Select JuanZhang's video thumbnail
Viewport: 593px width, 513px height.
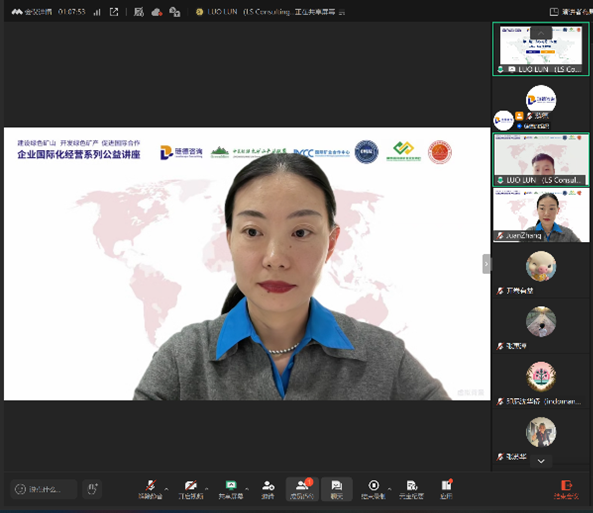click(541, 215)
